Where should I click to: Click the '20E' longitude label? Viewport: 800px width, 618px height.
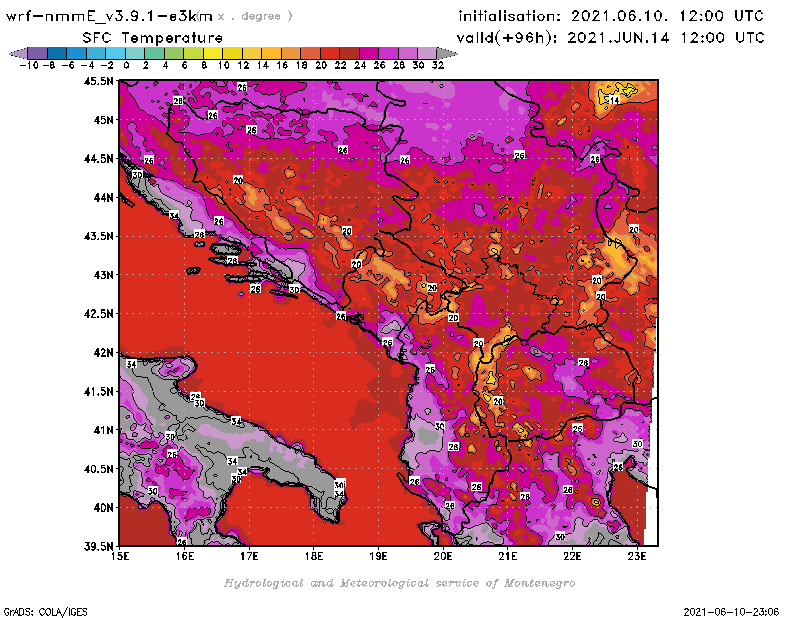click(443, 556)
